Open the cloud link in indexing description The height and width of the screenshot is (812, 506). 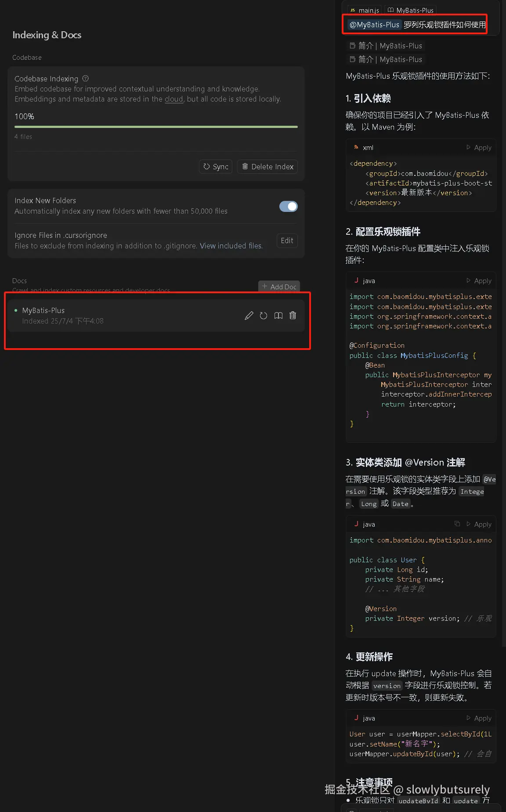point(174,99)
